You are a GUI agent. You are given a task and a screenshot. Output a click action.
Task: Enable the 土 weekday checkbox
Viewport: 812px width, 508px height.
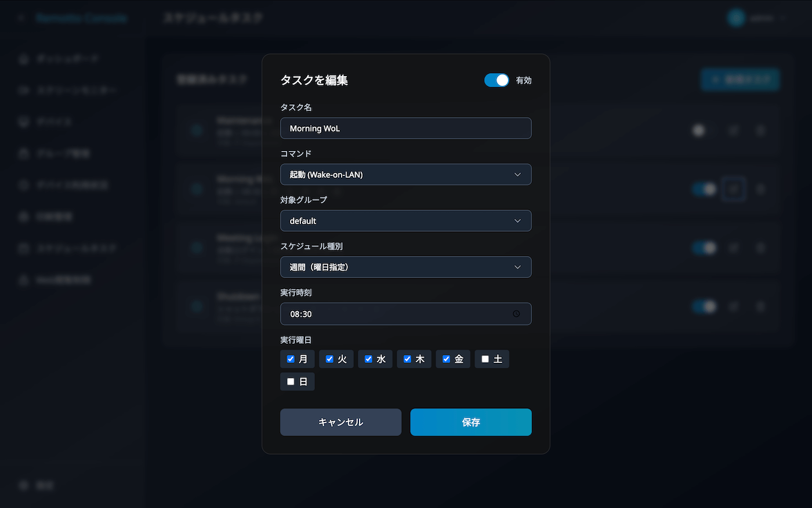(x=485, y=359)
